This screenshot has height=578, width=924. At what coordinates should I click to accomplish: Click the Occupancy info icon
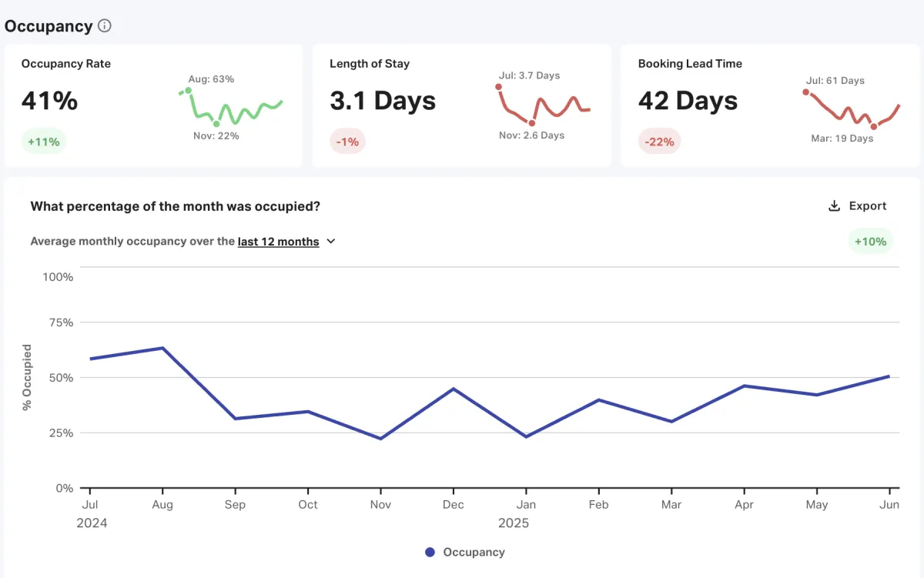pyautogui.click(x=105, y=26)
